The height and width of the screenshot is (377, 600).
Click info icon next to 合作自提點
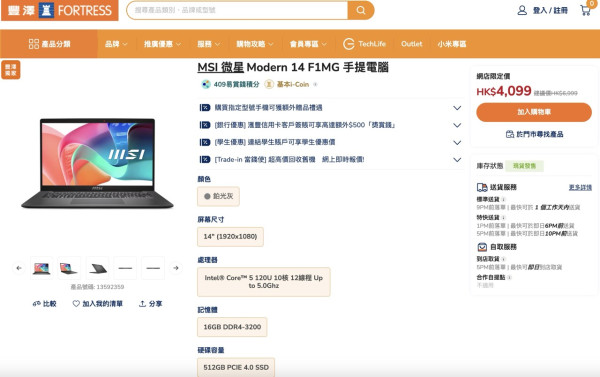point(510,277)
